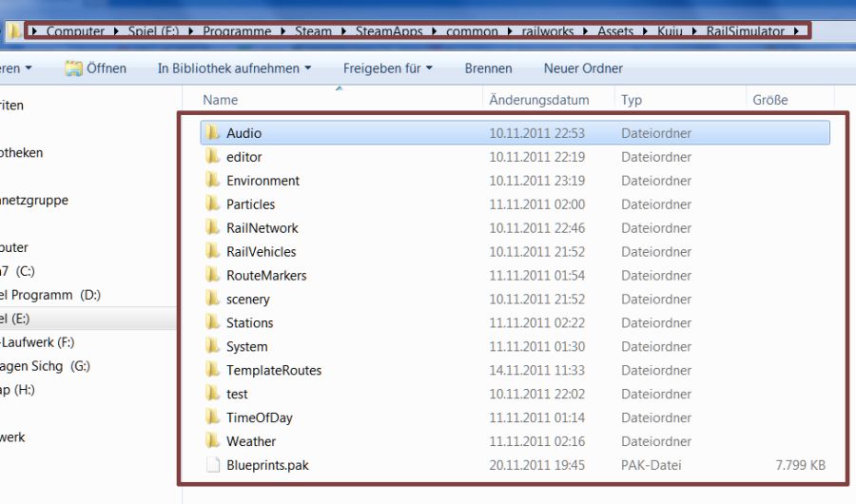Viewport: 856px width, 504px height.
Task: Navigate to railworks in breadcrumb
Action: [x=548, y=31]
